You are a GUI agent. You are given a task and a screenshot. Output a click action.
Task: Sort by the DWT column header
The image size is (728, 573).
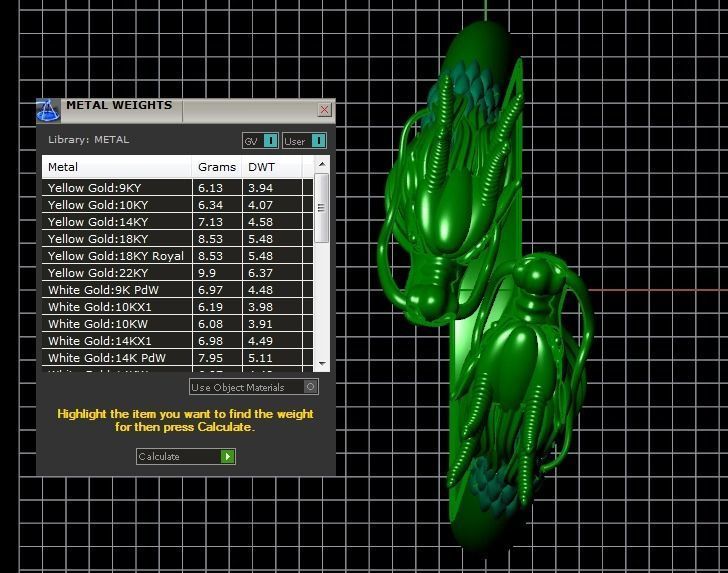point(272,167)
